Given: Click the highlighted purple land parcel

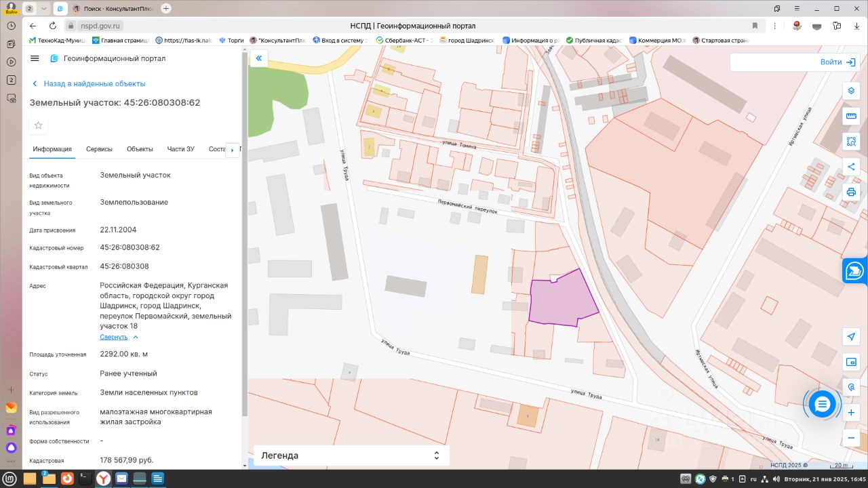Looking at the screenshot, I should (559, 302).
